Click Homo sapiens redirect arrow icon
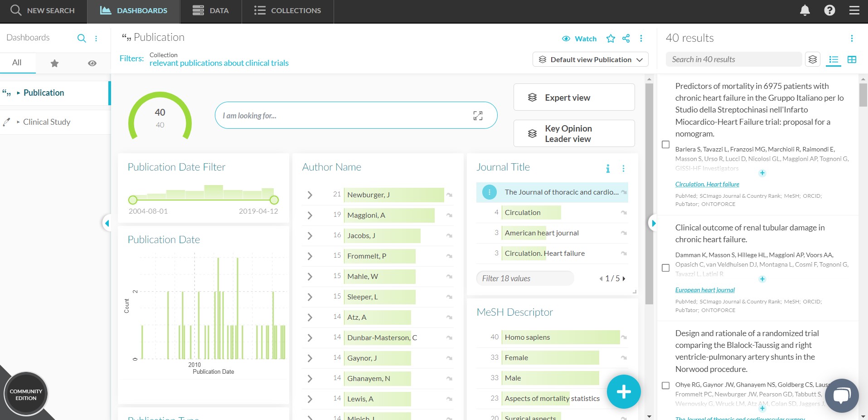Viewport: 868px width, 420px height. tap(624, 337)
